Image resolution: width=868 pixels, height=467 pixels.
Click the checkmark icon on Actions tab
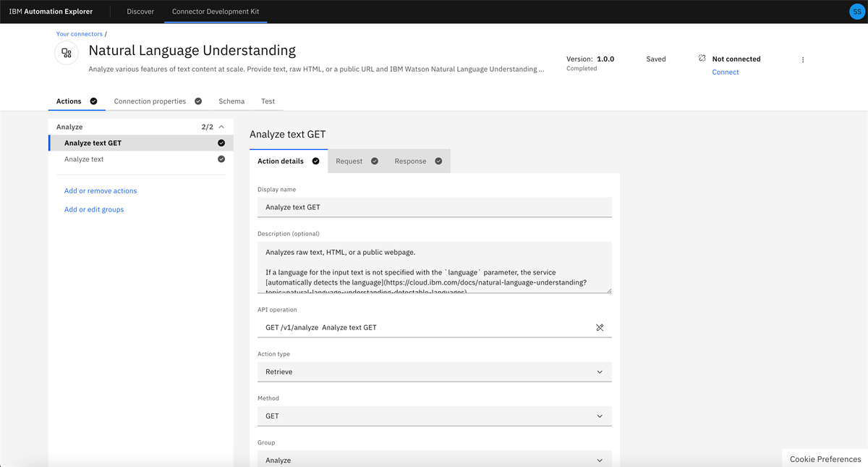click(93, 101)
